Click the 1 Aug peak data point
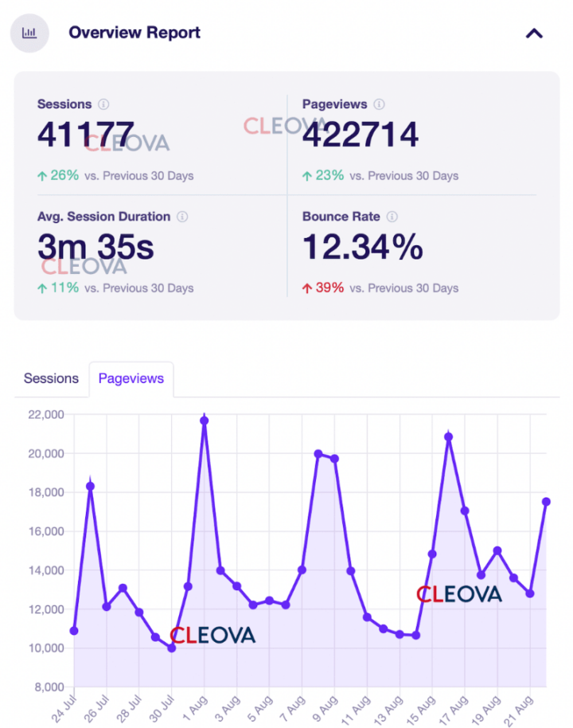 (x=205, y=421)
